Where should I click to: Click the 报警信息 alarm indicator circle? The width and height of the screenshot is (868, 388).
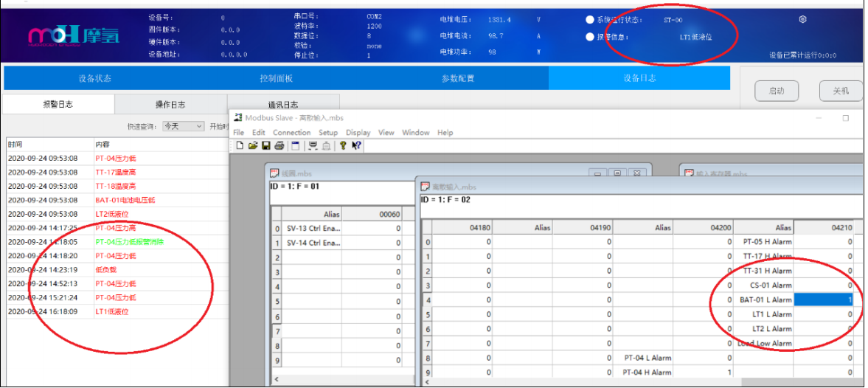pos(590,37)
